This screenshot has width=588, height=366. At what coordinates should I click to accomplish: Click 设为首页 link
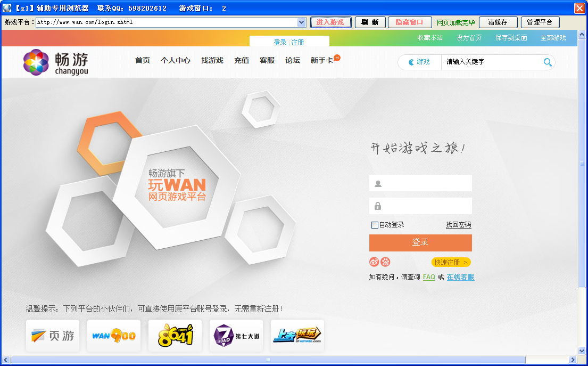(469, 37)
